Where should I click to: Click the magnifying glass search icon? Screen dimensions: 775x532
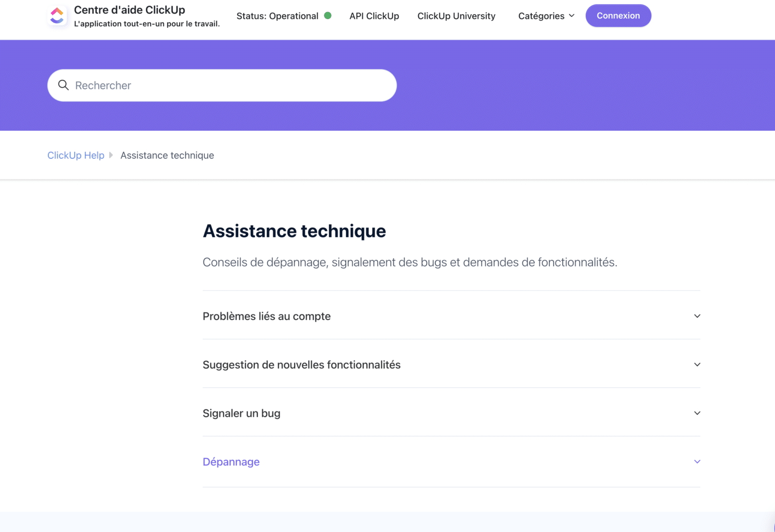[x=64, y=85]
